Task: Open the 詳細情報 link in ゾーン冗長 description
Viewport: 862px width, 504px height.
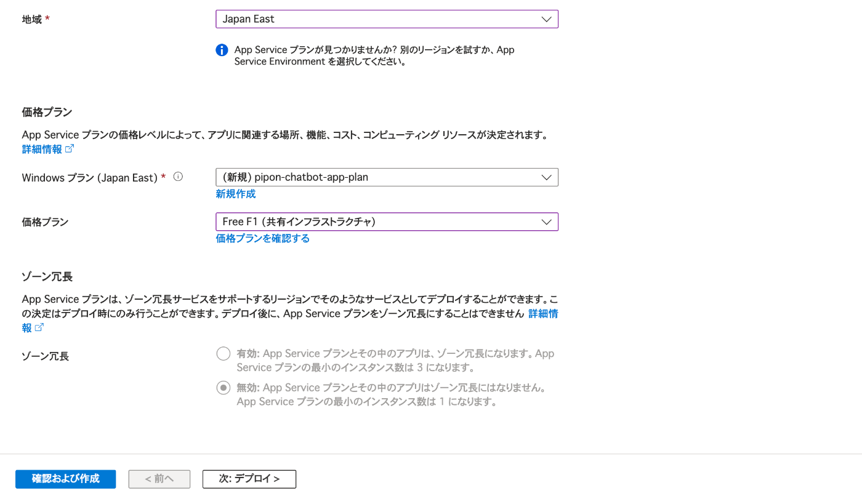Action: (543, 314)
